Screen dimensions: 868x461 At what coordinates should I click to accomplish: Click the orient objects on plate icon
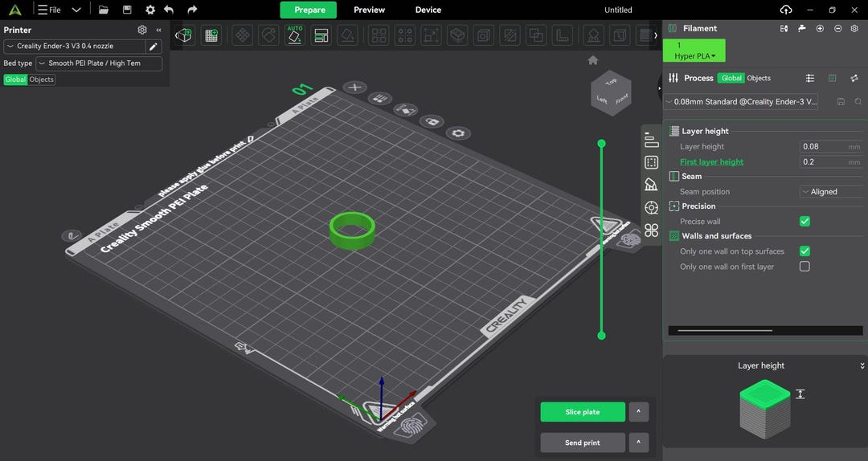click(x=406, y=109)
